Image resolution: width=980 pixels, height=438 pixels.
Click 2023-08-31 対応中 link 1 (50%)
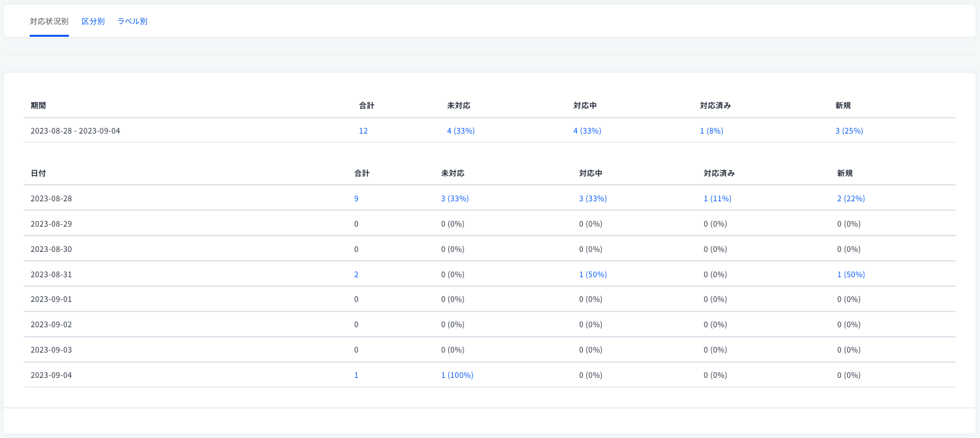pos(593,275)
